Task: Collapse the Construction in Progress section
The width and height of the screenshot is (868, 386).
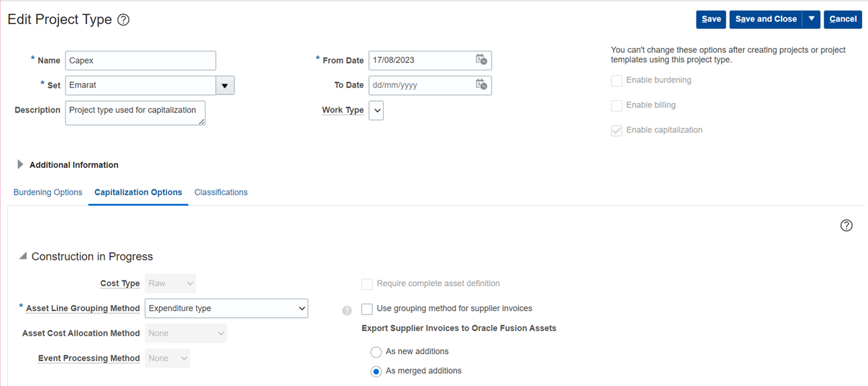Action: [22, 256]
